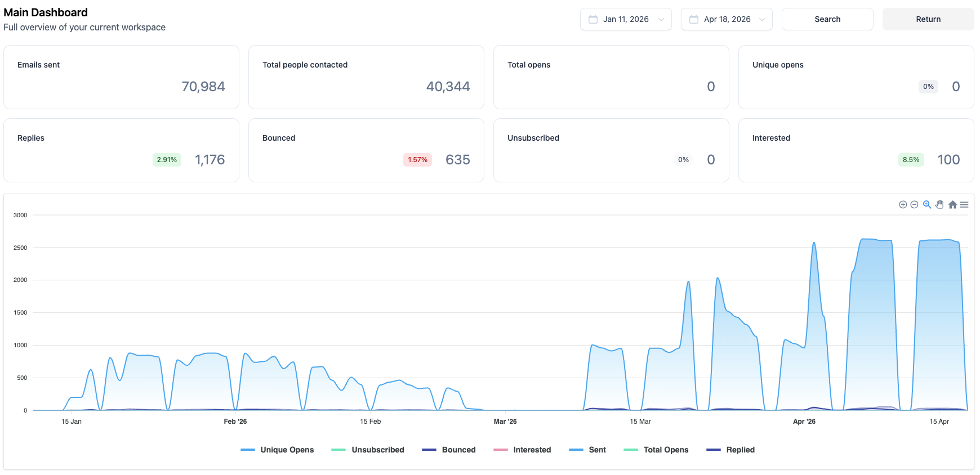Reset chart zoom with the home icon

point(952,205)
